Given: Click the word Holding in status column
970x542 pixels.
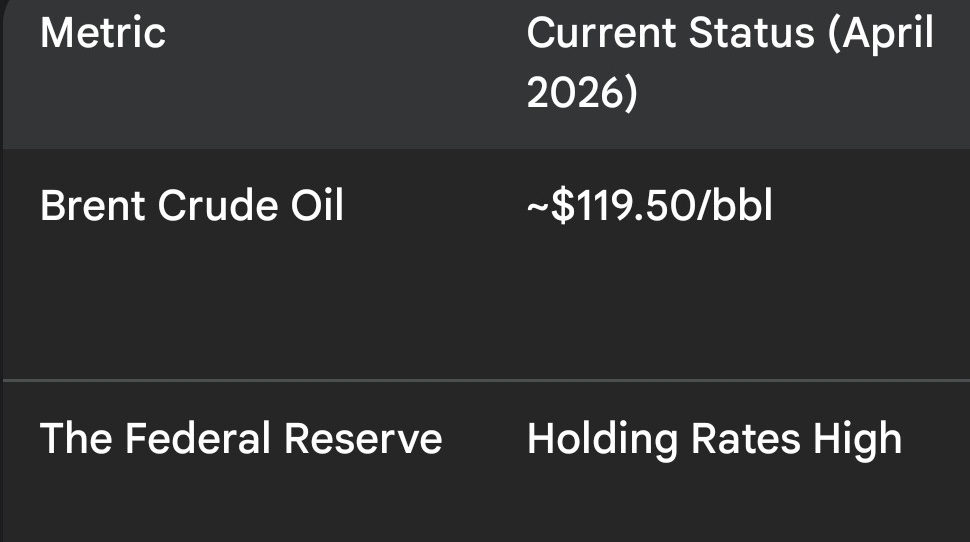Looking at the screenshot, I should tap(603, 441).
